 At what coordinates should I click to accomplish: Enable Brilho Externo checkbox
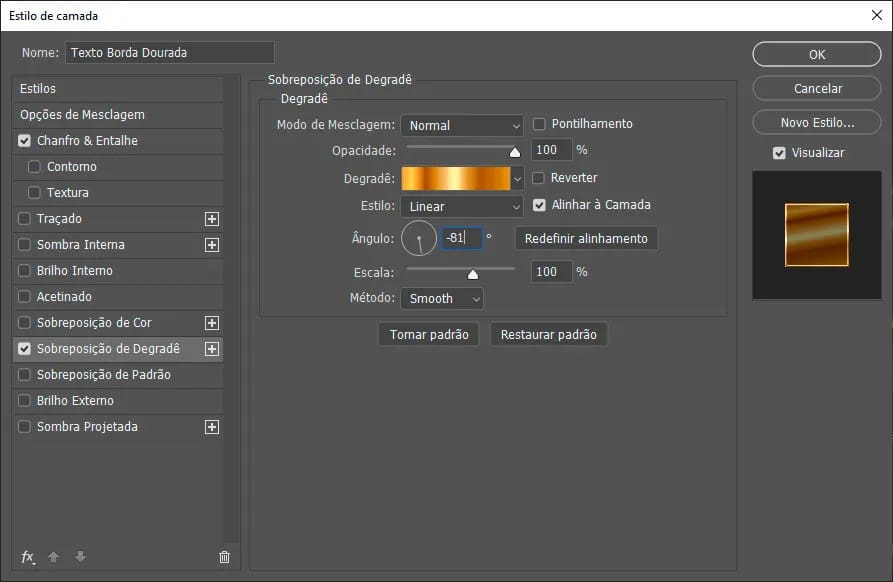[x=24, y=401]
